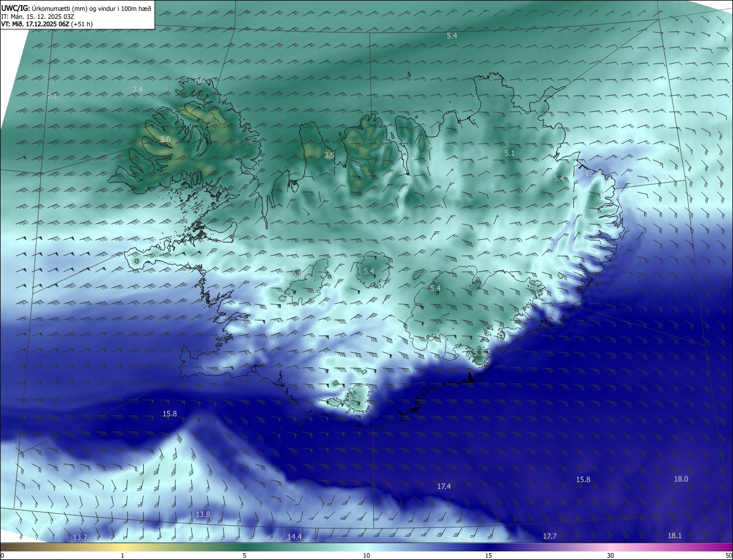Select the valid time line 'VT: Mið. 17.12.2025 06Z (+51 h)'
Viewport: 733px width, 560px height.
pos(47,24)
